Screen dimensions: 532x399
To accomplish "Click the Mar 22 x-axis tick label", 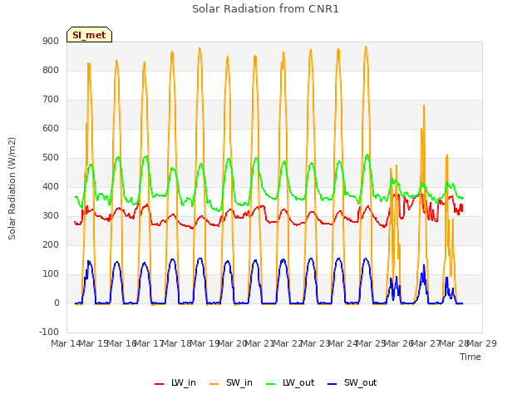I will click(288, 343).
